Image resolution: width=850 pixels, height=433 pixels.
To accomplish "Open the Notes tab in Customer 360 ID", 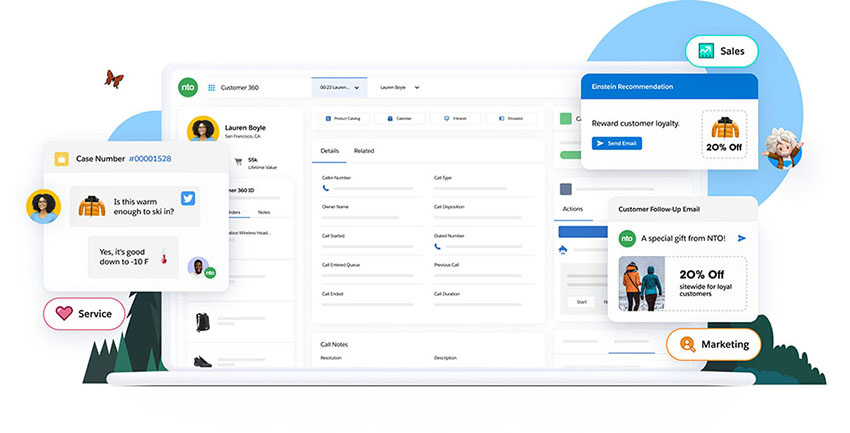I will coord(264,212).
